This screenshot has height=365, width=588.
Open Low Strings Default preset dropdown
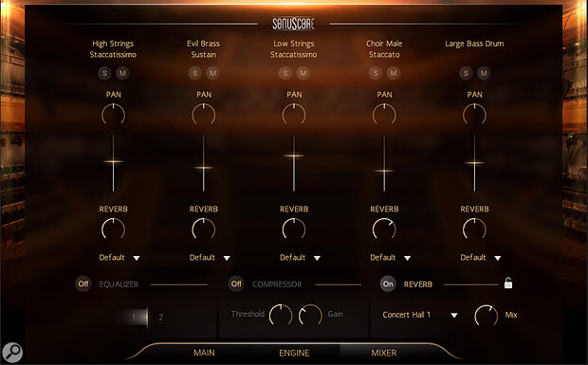click(x=300, y=258)
